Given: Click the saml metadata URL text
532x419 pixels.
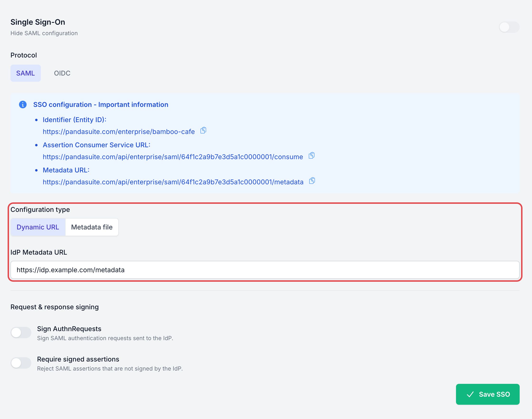Looking at the screenshot, I should click(173, 182).
